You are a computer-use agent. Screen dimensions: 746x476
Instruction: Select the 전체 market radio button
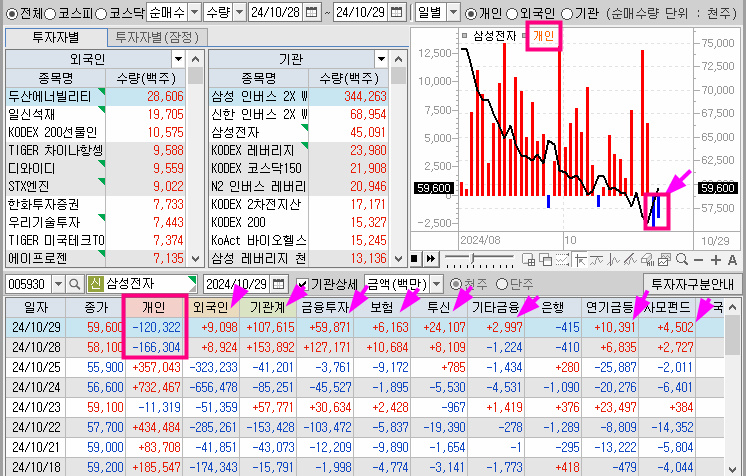(12, 13)
